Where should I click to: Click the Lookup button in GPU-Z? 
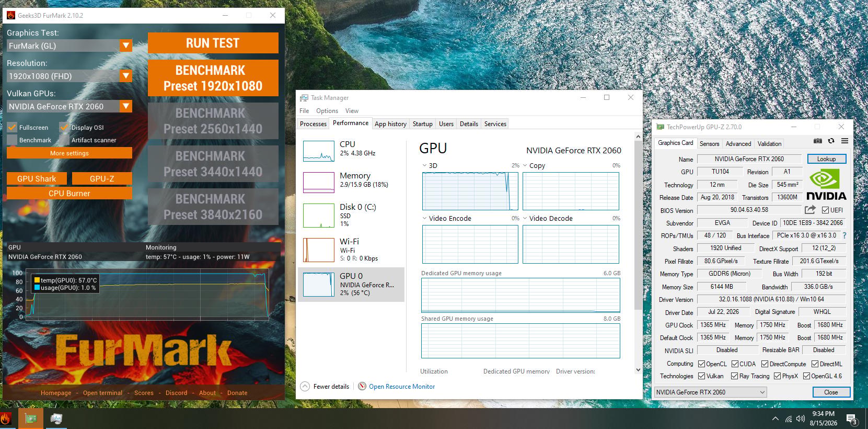[x=826, y=159]
